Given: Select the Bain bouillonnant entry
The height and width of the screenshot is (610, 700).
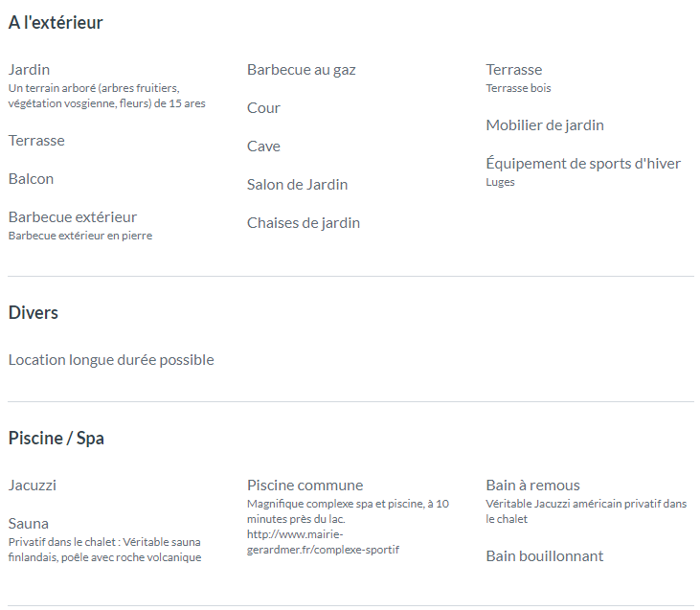Looking at the screenshot, I should click(x=544, y=556).
